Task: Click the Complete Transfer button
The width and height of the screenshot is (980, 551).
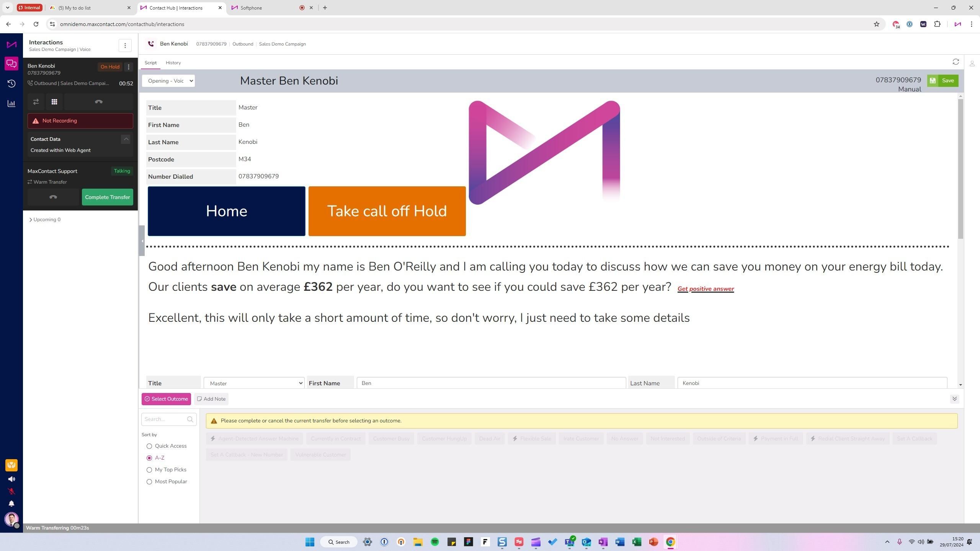Action: click(107, 197)
